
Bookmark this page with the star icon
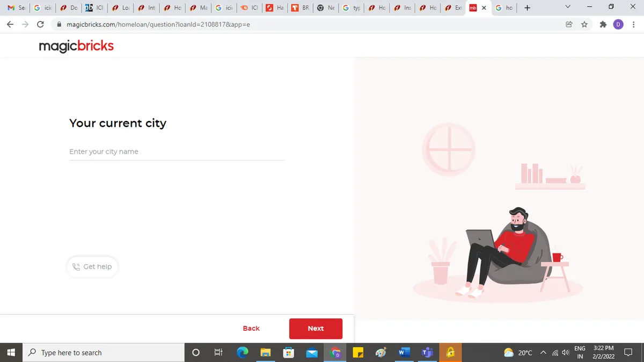click(584, 24)
